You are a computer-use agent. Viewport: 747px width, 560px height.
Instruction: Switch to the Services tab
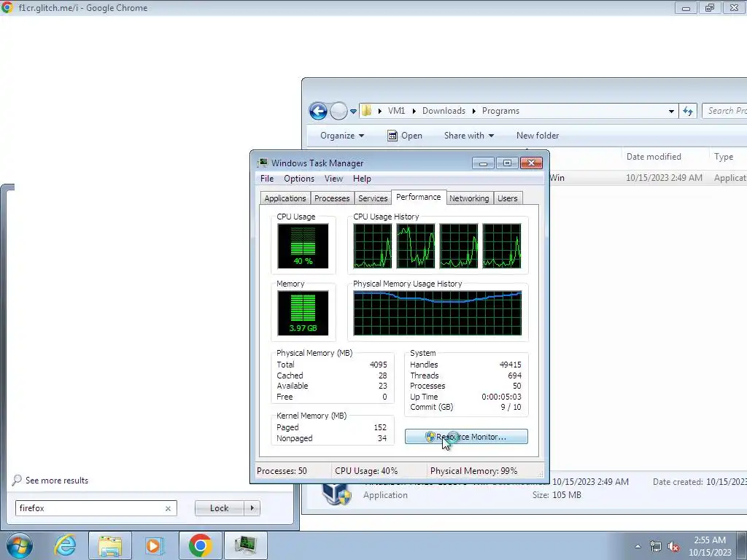(x=373, y=198)
